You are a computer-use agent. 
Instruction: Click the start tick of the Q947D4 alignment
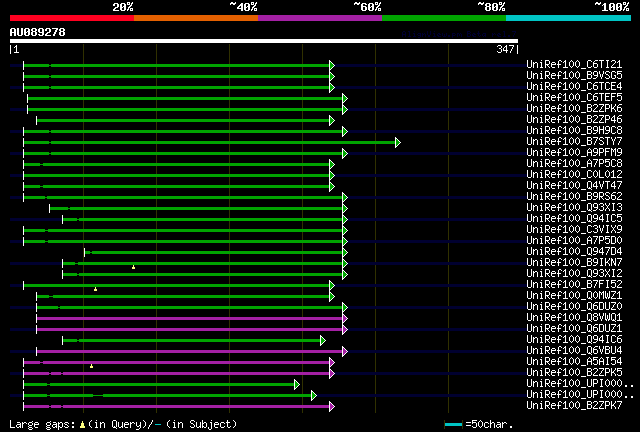[84, 252]
